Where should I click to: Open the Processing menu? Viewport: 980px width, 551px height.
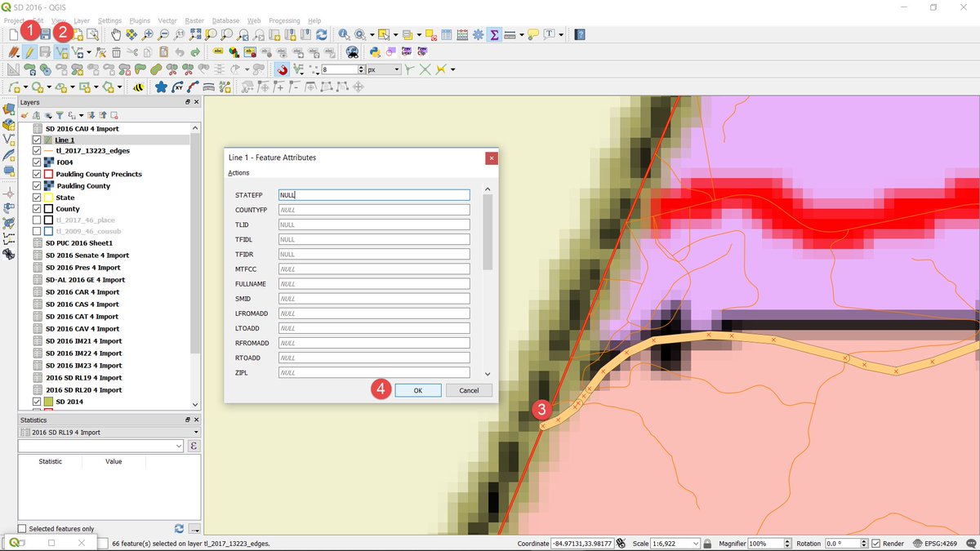click(285, 20)
